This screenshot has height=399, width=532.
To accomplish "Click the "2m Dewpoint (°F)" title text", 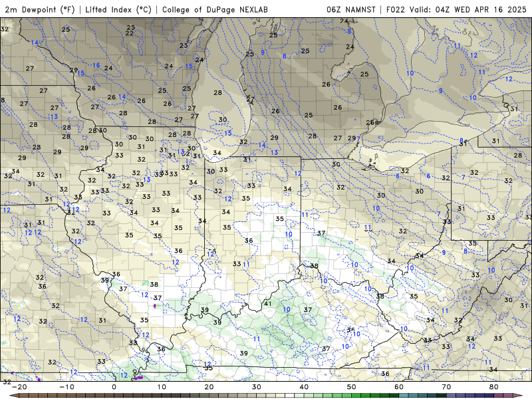I will pyautogui.click(x=40, y=10).
